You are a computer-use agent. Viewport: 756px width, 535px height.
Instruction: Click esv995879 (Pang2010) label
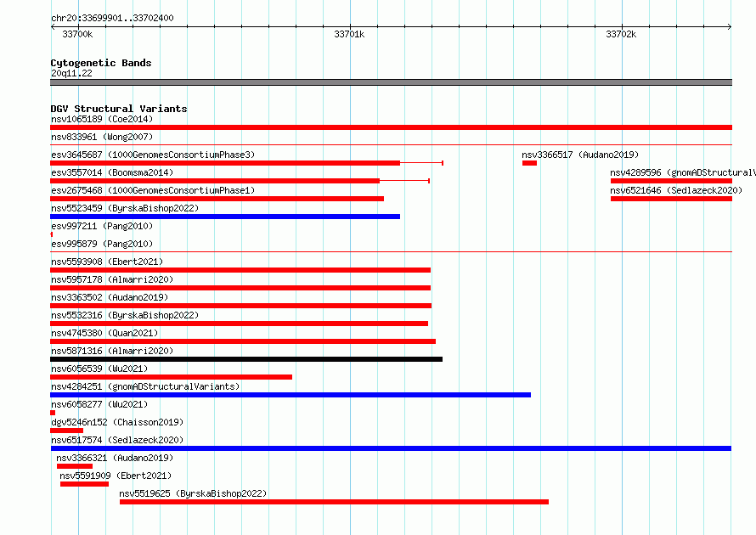(x=102, y=244)
